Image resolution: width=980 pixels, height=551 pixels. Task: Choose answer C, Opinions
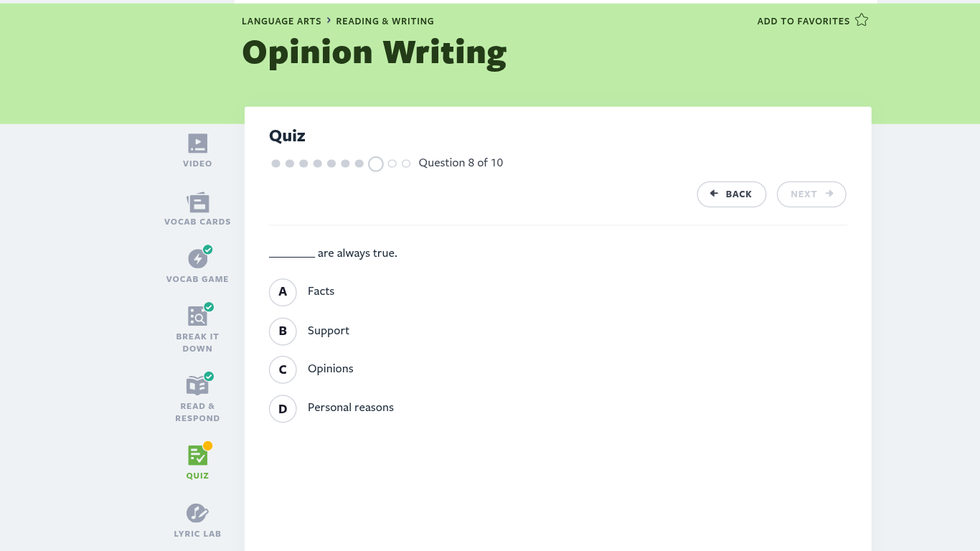click(x=283, y=369)
